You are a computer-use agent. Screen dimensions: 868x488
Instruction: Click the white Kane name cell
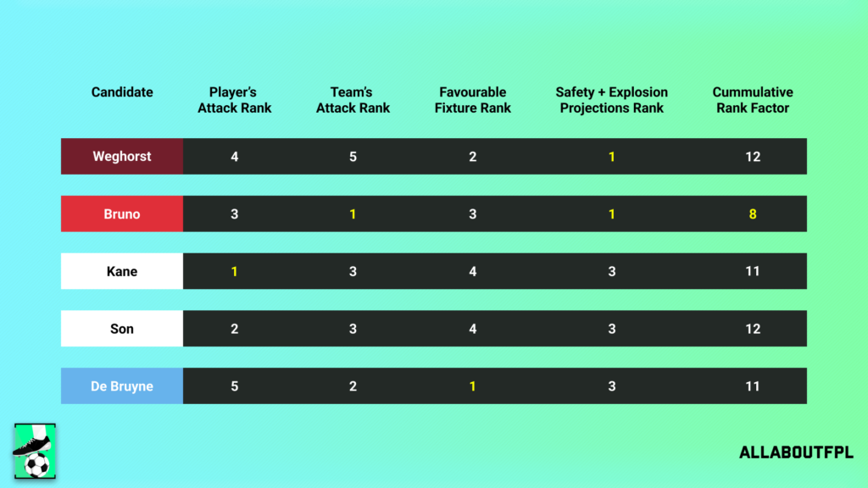click(x=122, y=272)
